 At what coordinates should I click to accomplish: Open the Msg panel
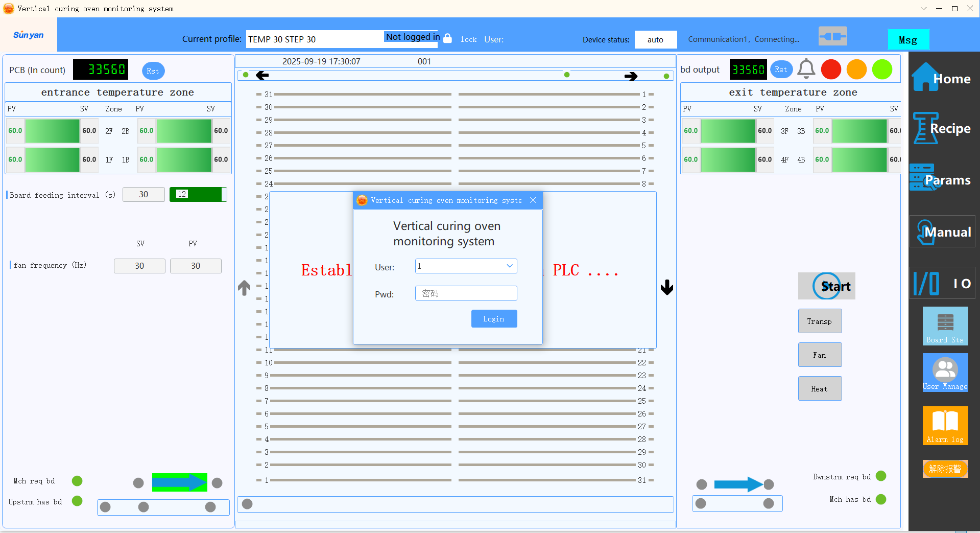[907, 40]
